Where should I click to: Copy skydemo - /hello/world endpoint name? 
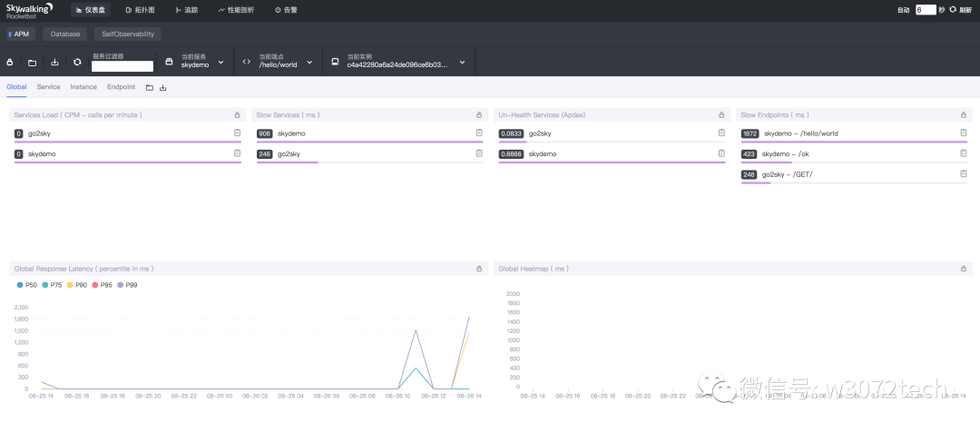963,133
